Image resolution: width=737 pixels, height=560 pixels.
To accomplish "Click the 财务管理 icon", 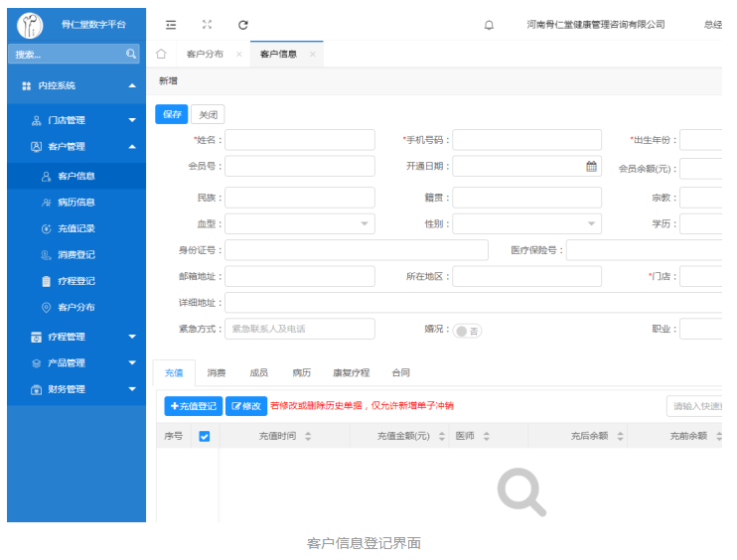I will [x=36, y=389].
